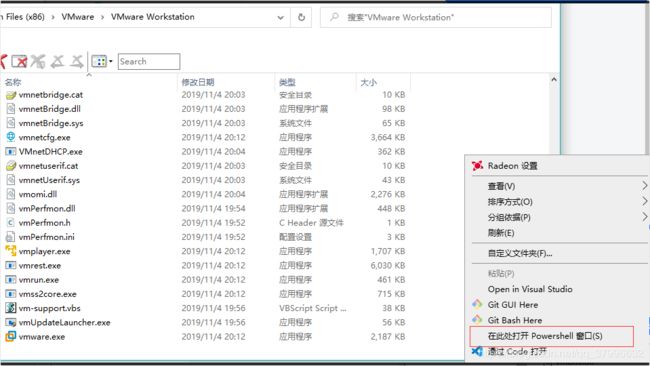Click the vm-support.vbs script icon
The image size is (650, 366).
[x=11, y=308]
